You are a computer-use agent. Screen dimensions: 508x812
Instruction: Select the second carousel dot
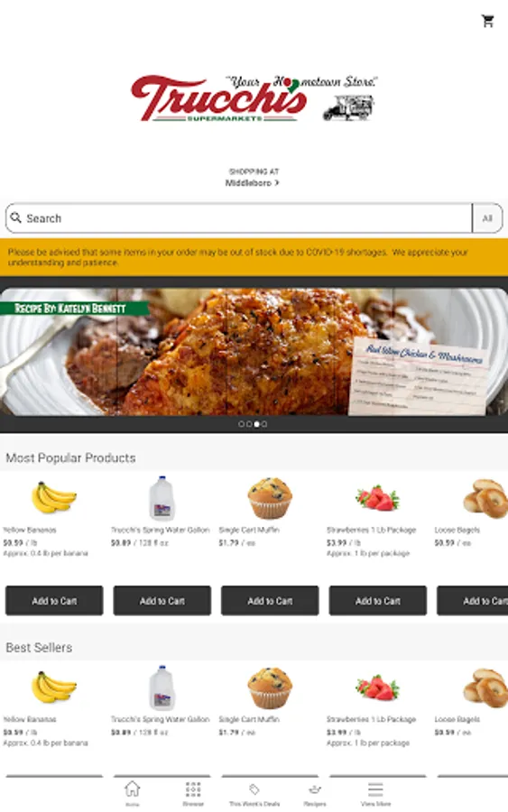point(249,424)
